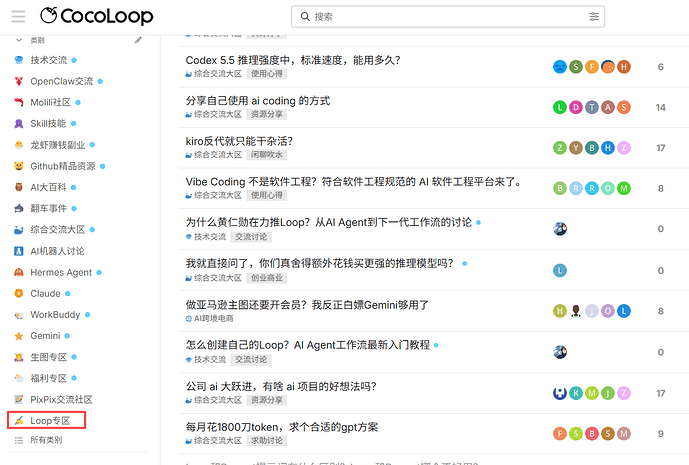Open the Claude category icon

(x=18, y=293)
